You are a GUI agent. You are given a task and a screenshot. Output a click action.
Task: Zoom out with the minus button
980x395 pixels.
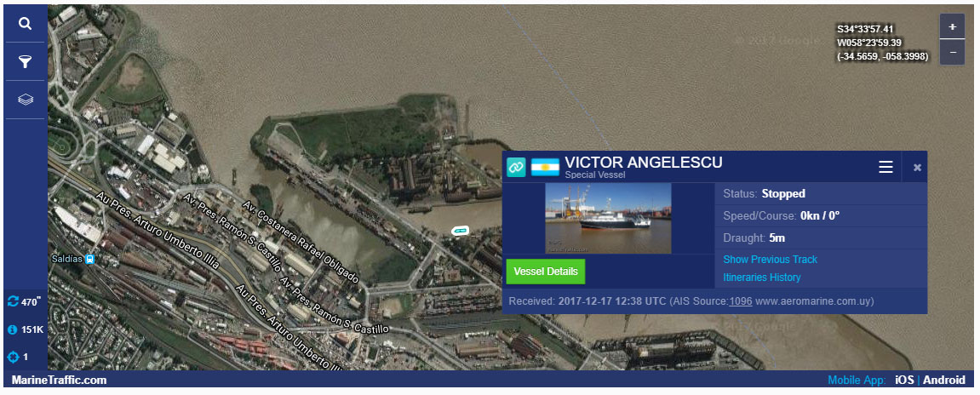click(953, 53)
